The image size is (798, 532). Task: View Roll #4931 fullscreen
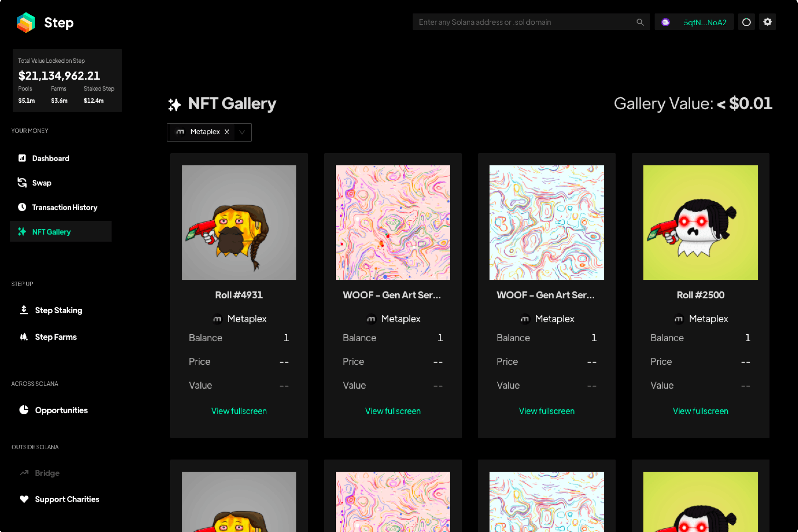(239, 411)
